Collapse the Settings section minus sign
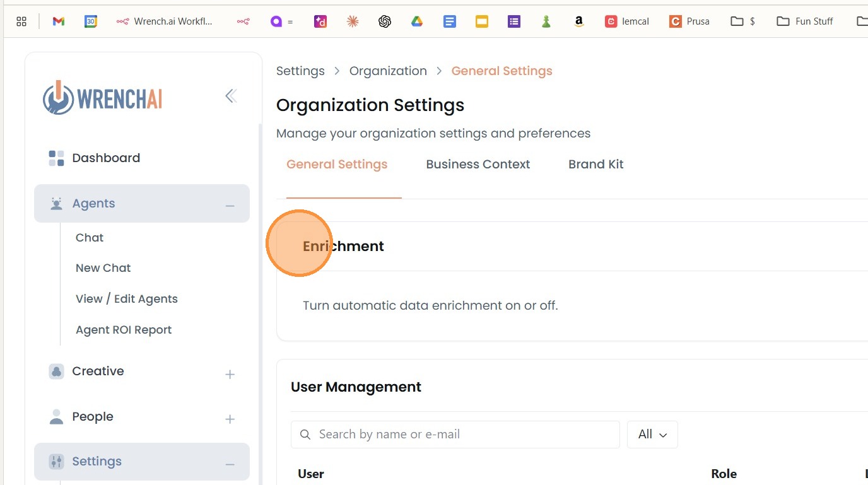 (230, 464)
